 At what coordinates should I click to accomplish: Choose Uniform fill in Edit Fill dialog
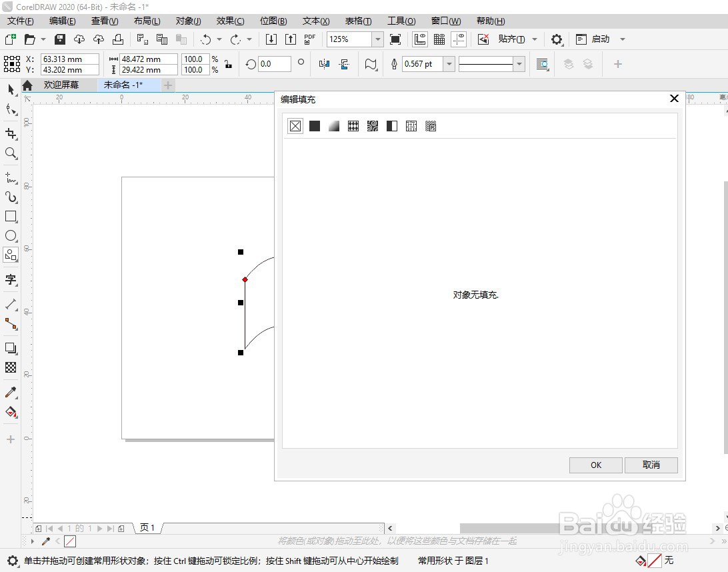[x=315, y=126]
